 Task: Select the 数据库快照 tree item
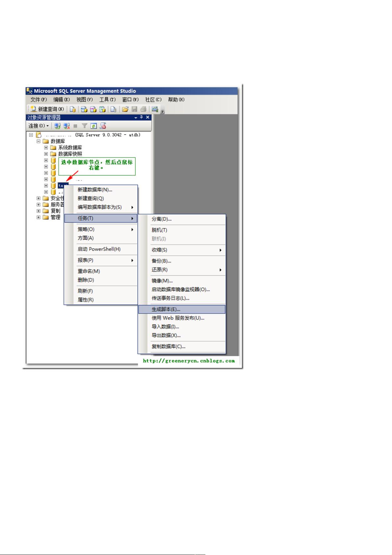point(70,154)
